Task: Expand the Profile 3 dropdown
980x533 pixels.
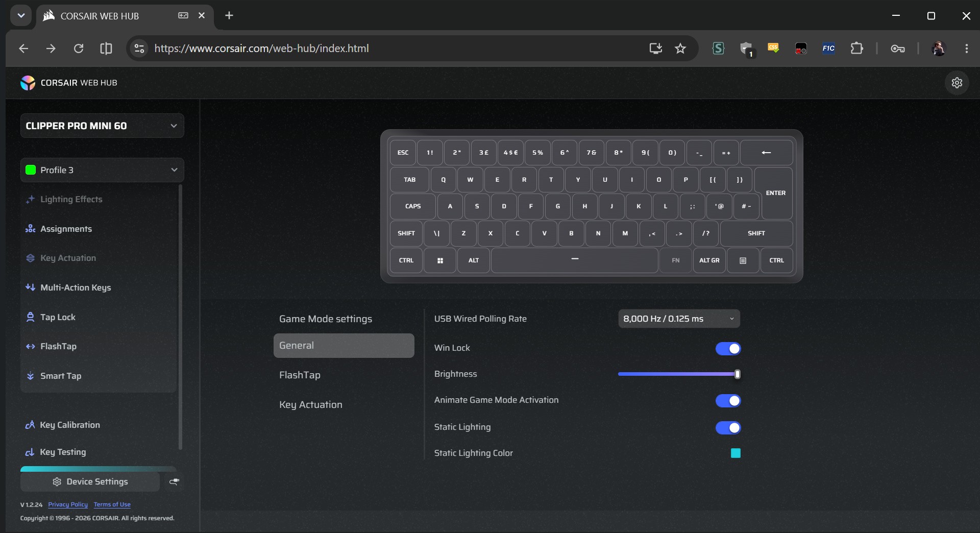Action: (x=102, y=170)
